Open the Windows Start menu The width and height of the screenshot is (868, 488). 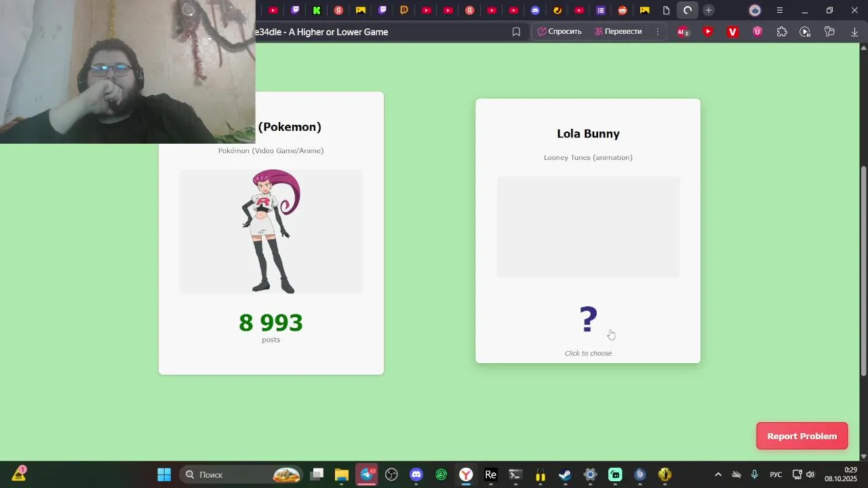pos(164,474)
